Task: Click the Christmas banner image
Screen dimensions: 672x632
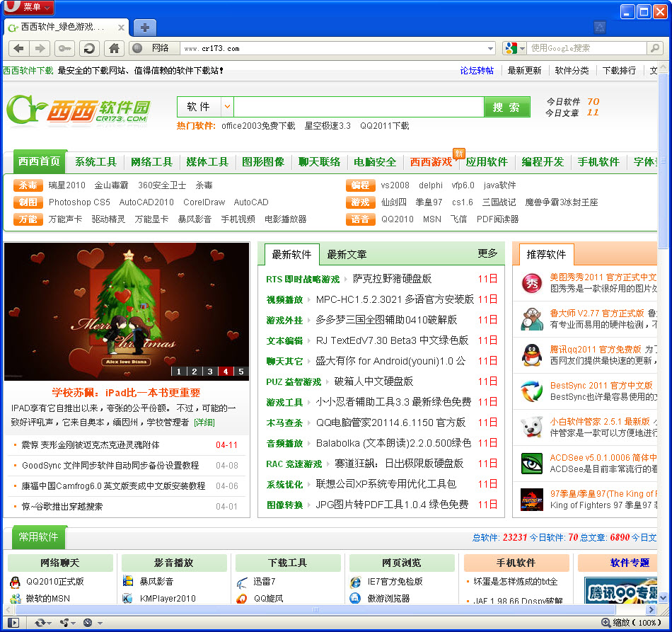Action: point(127,311)
